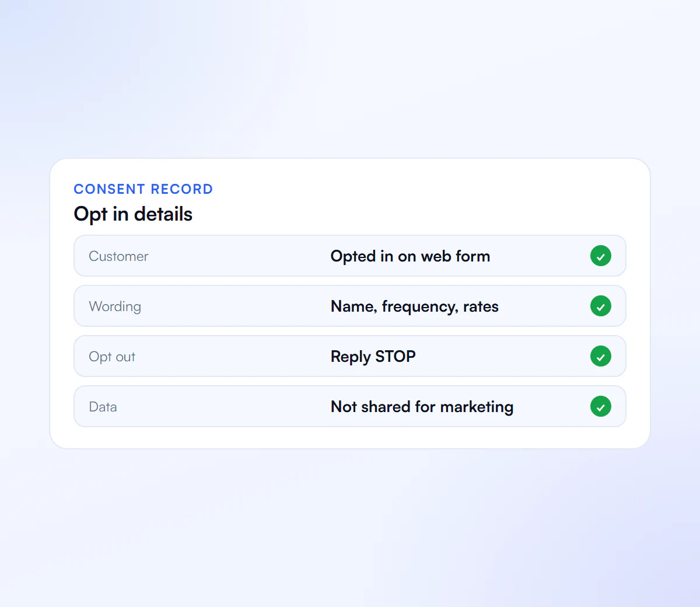The width and height of the screenshot is (700, 607).
Task: Click the Opt out label
Action: [x=112, y=357]
